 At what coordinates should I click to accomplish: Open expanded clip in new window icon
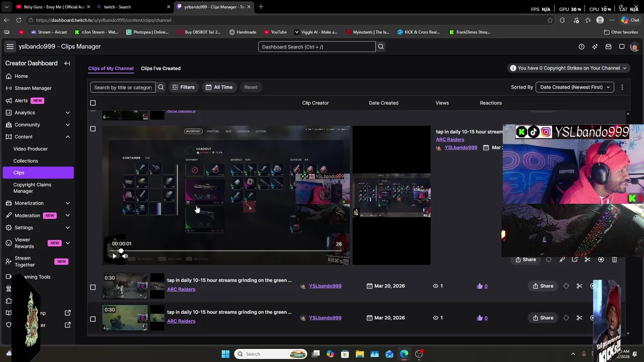coord(575,259)
